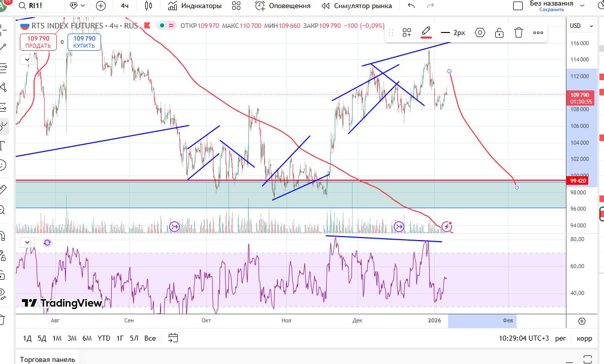Open drawing templates icon in floating toolbar
Image resolution: width=604 pixels, height=364 pixels.
[x=407, y=32]
